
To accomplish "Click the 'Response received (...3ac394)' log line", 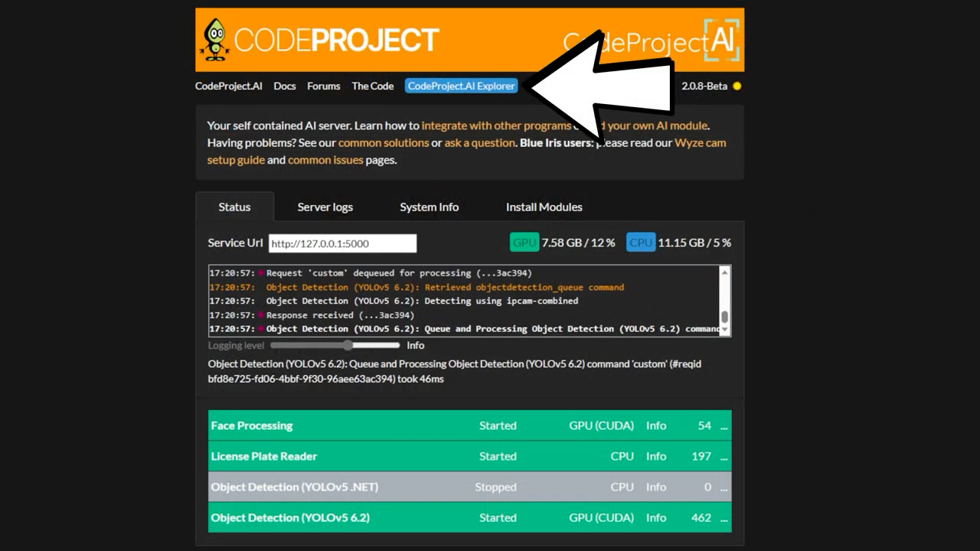I will [340, 315].
